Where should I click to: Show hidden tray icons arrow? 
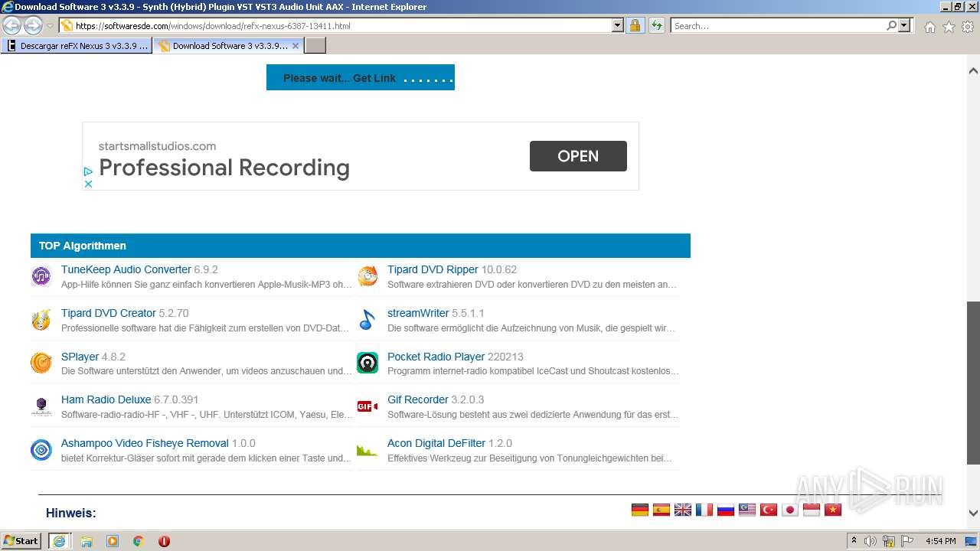(x=854, y=541)
